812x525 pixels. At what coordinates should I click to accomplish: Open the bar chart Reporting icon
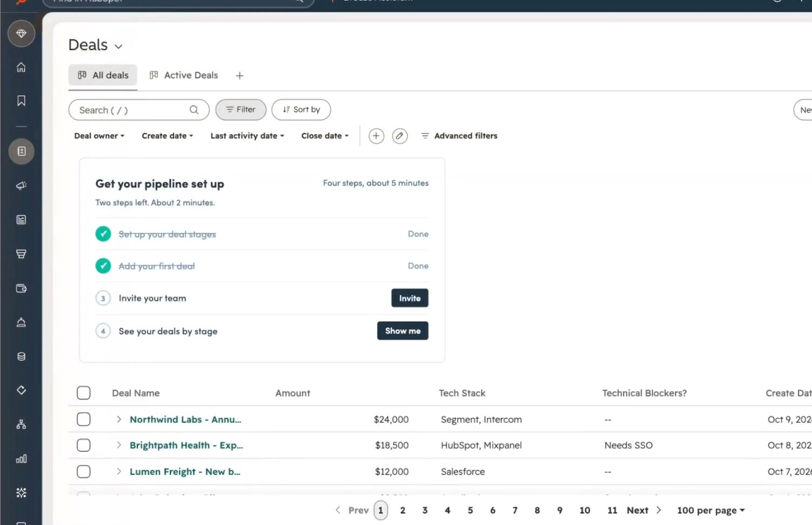[21, 459]
